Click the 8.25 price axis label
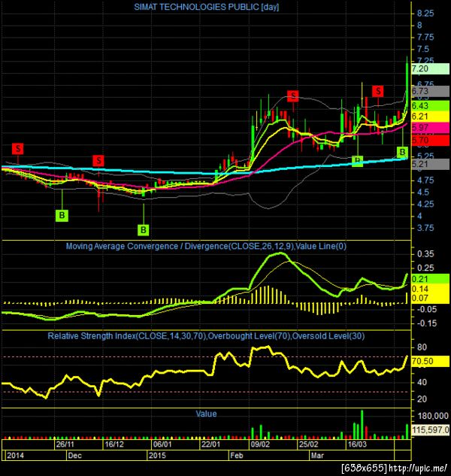 point(425,14)
